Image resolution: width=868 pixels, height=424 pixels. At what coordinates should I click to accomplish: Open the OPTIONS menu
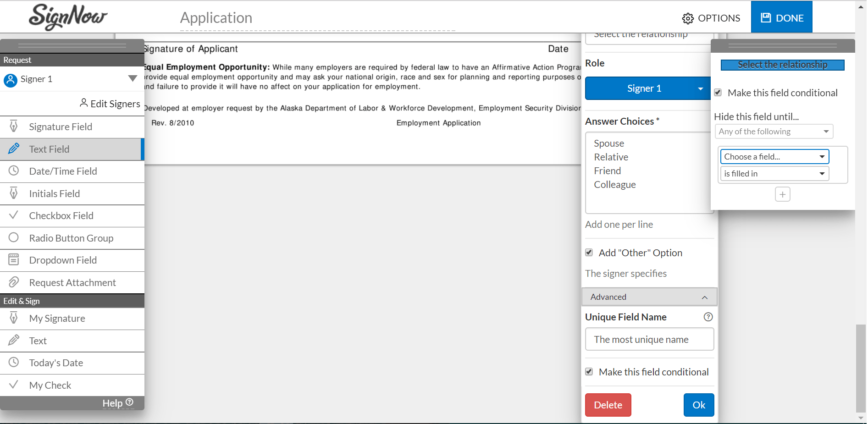[x=711, y=18]
